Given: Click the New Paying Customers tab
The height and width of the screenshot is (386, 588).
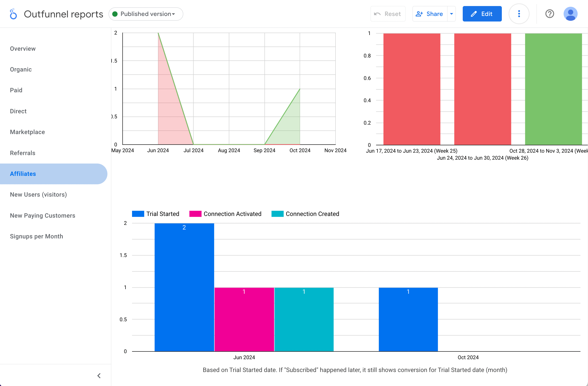Looking at the screenshot, I should point(43,215).
